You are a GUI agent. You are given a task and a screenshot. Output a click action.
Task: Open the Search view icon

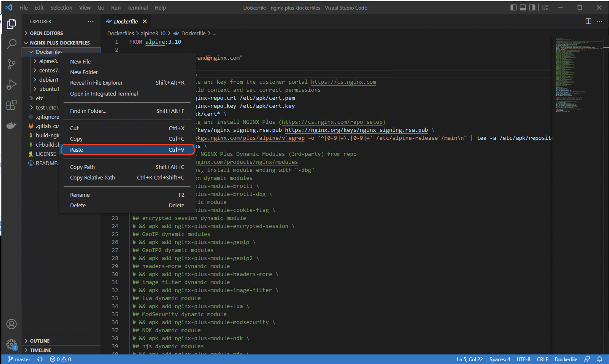tap(11, 44)
